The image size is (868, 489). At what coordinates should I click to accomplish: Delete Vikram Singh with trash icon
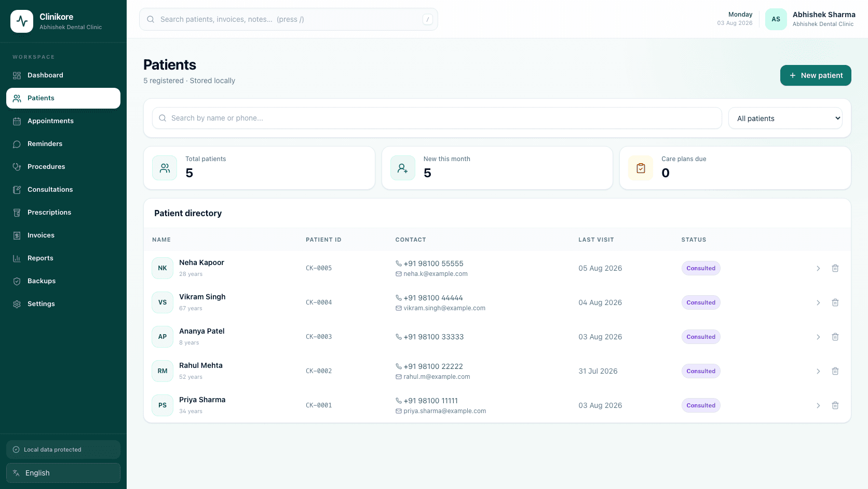[x=835, y=302]
